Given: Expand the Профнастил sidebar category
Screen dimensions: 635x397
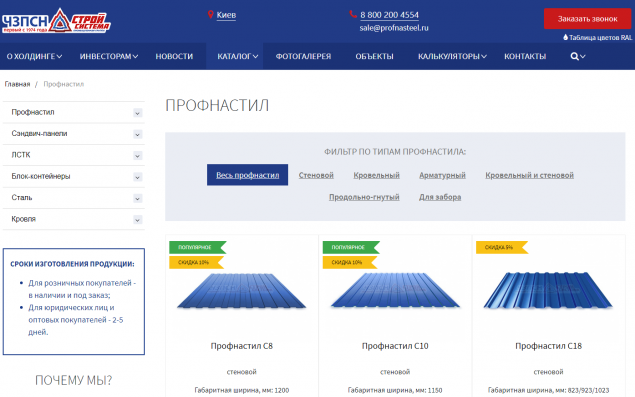Looking at the screenshot, I should (138, 113).
